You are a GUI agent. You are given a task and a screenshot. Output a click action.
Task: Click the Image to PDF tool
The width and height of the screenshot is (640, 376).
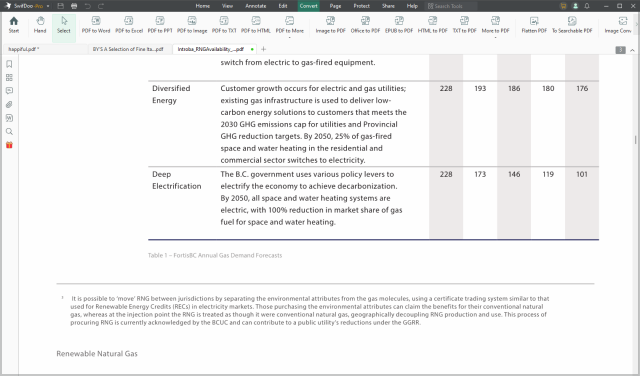tap(330, 24)
